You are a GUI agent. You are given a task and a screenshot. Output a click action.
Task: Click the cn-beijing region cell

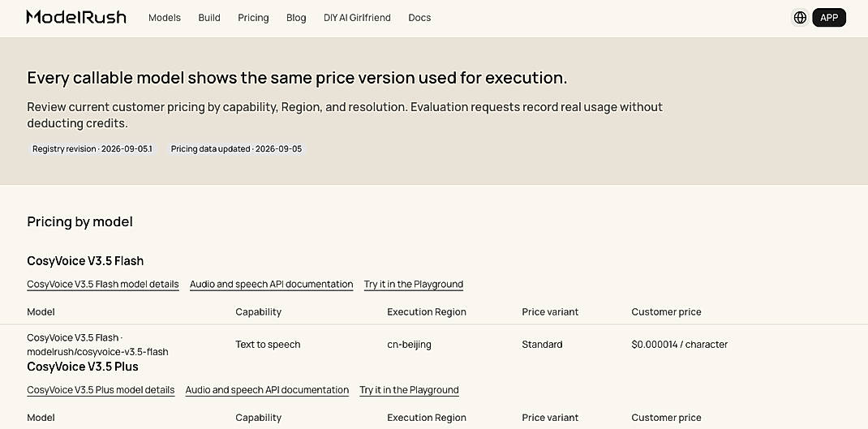click(409, 345)
